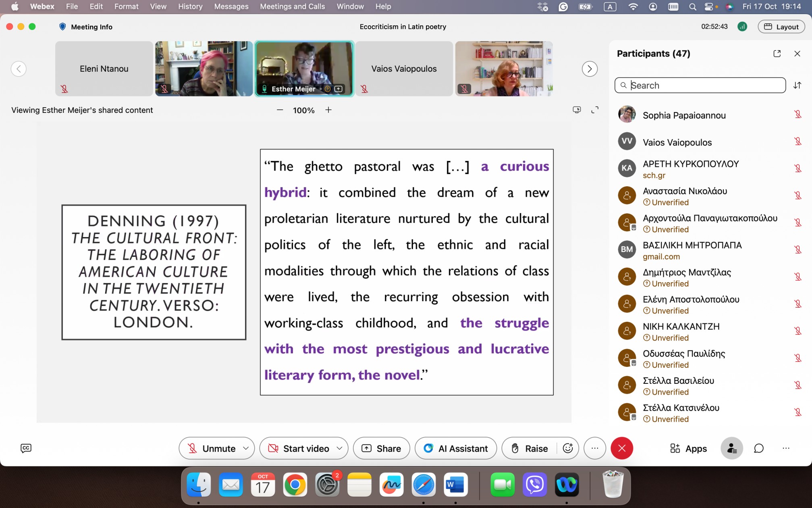The image size is (812, 508).
Task: Click the Share button
Action: 381,448
